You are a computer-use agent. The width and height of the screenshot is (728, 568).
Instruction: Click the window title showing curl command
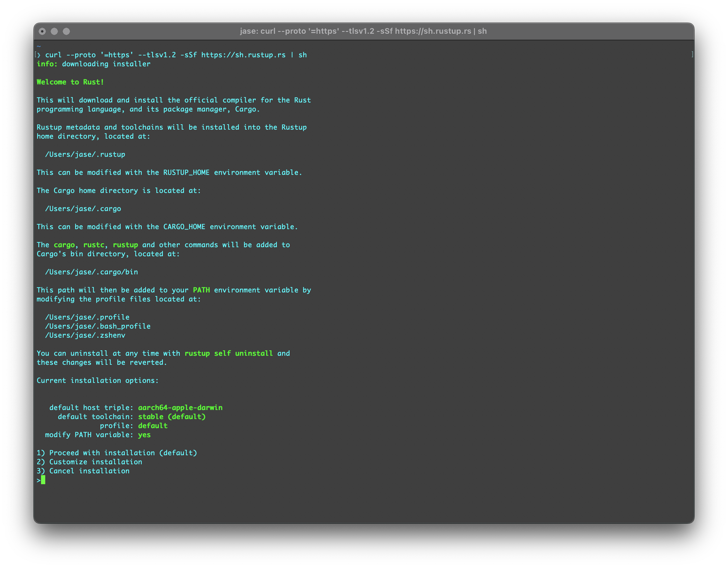pos(363,31)
